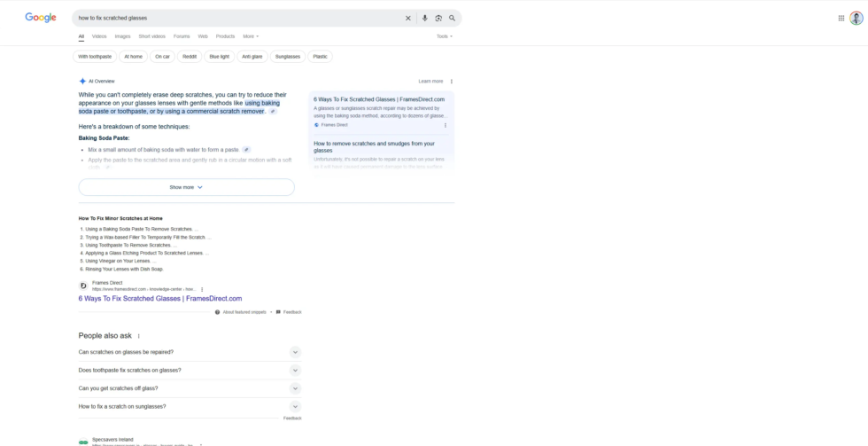
Task: Switch to the Videos tab
Action: 99,36
